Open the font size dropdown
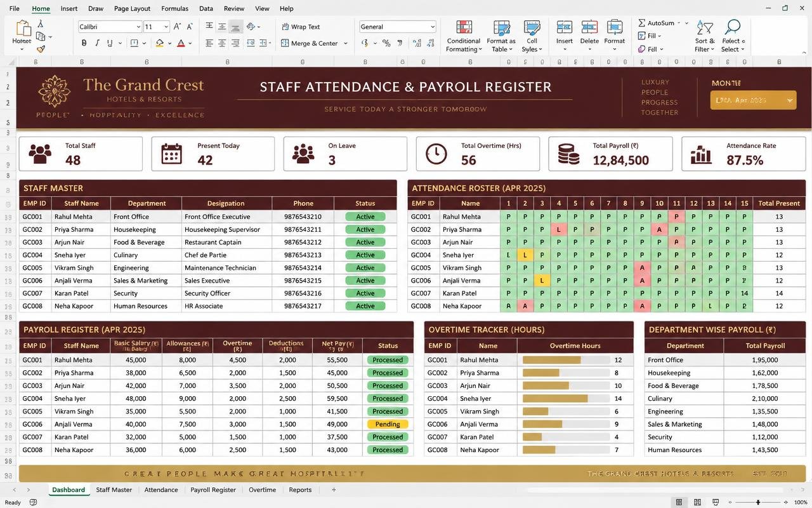This screenshot has height=508, width=812. point(166,27)
